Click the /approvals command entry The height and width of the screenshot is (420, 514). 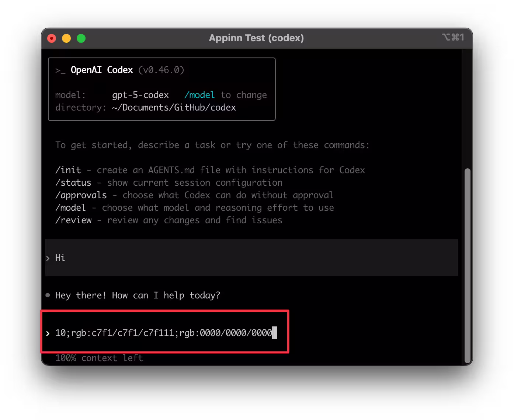click(x=81, y=195)
